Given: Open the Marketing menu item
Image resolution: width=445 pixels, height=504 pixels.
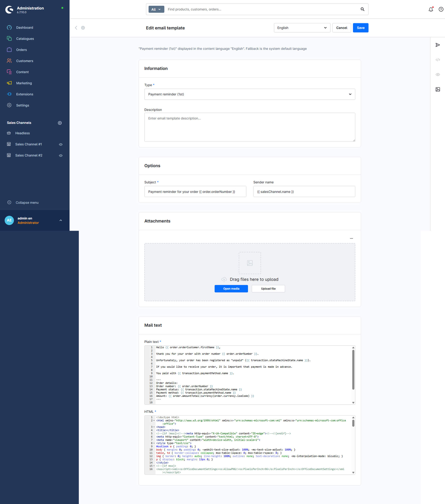Looking at the screenshot, I should [24, 83].
